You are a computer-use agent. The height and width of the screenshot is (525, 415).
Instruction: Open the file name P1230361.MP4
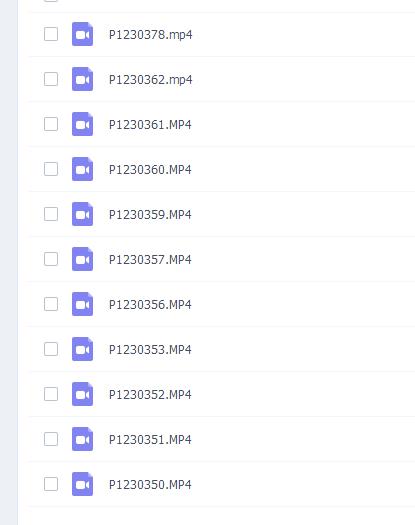point(150,125)
